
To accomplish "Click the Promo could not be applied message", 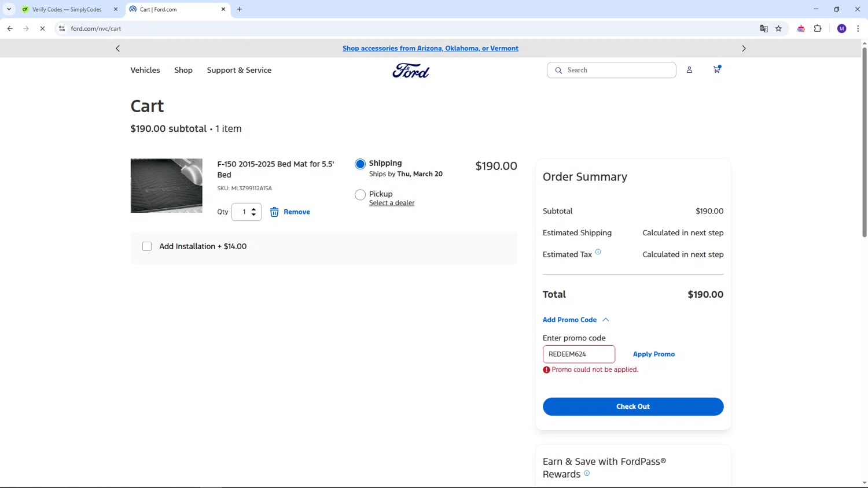I will click(x=595, y=369).
